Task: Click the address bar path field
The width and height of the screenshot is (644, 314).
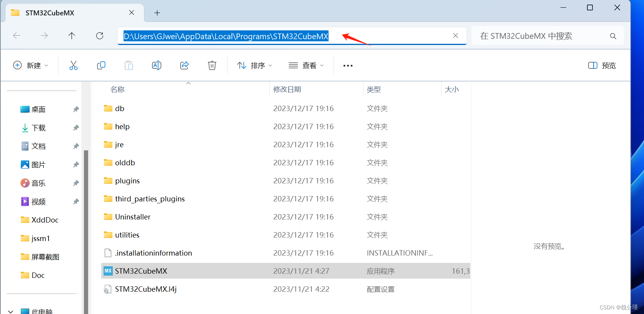Action: [292, 36]
